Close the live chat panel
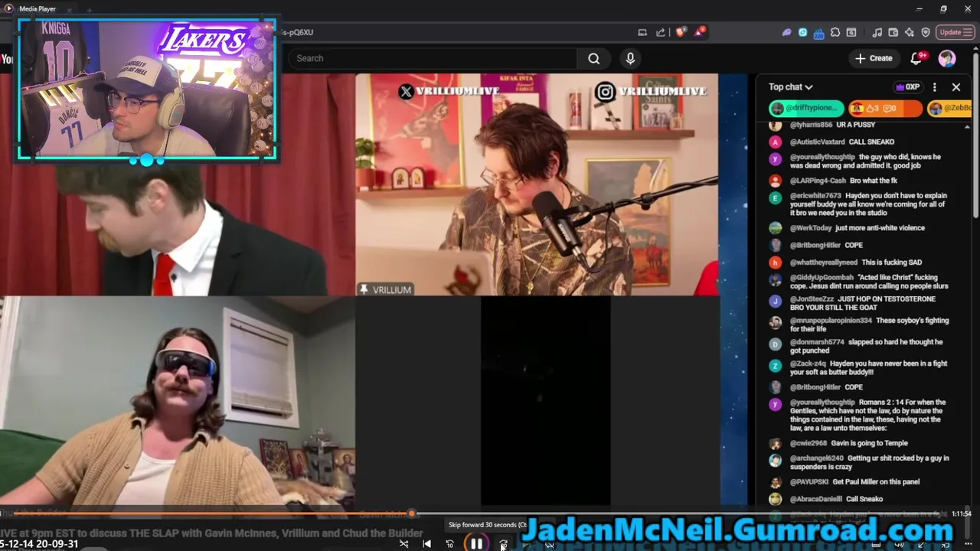 coord(956,87)
